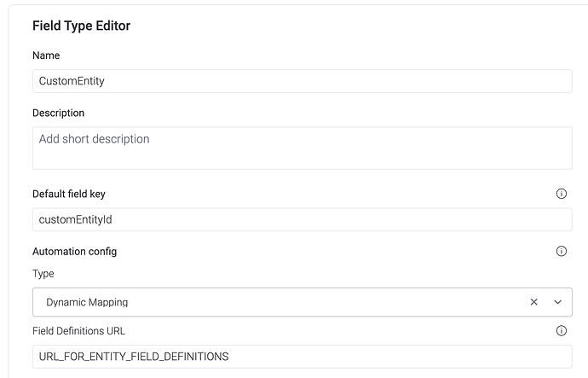Click the 'Dynamic Mapping' selected value text
The image size is (588, 378).
tap(87, 302)
